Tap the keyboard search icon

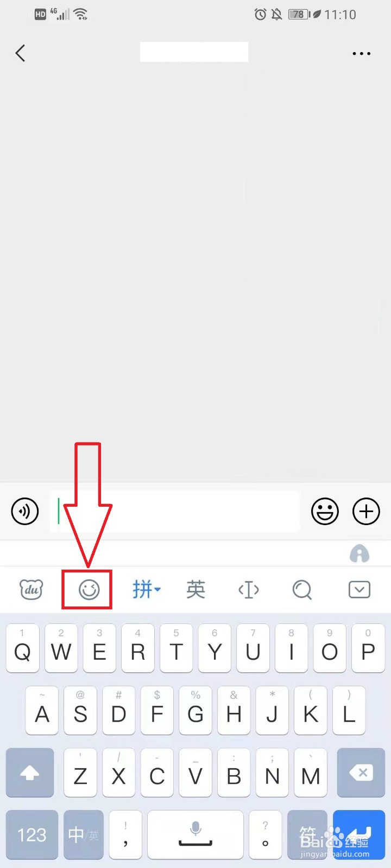coord(302,589)
